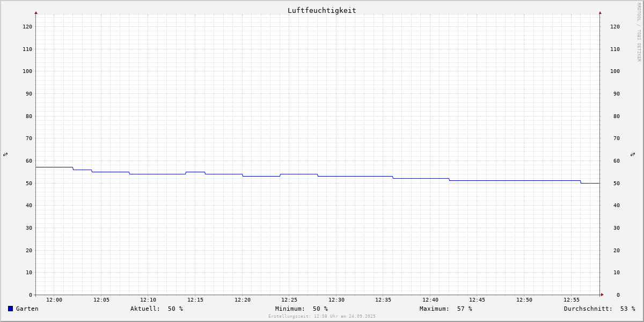The height and width of the screenshot is (322, 644).
Task: Click the 100 label on the left axis
Action: tap(27, 71)
